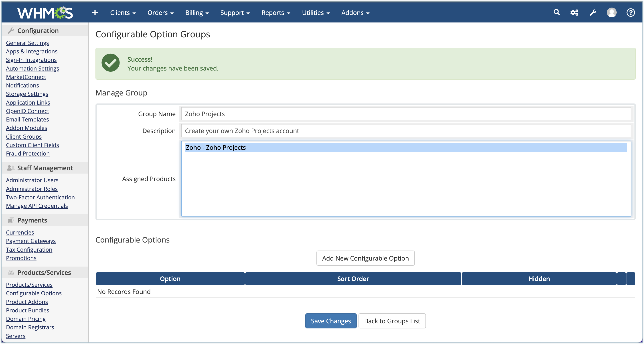The image size is (644, 344).
Task: Open the Payment Gateways sidebar link
Action: (31, 241)
